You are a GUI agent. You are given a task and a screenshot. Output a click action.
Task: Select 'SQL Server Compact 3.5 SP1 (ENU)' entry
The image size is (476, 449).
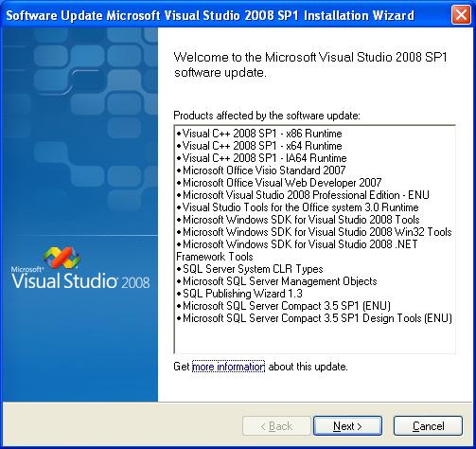284,306
